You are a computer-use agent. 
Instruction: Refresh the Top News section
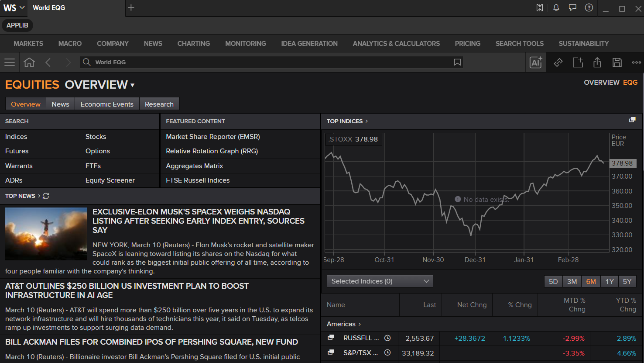tap(46, 196)
